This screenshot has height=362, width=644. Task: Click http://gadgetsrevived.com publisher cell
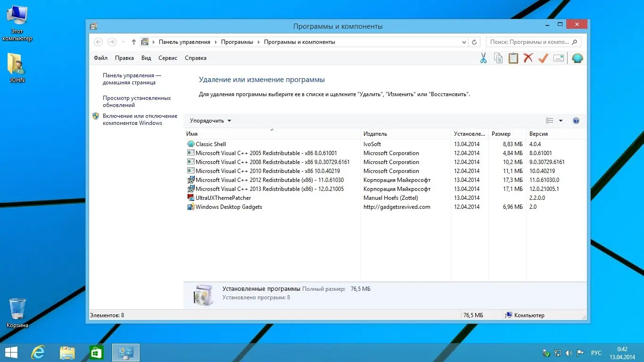(397, 207)
